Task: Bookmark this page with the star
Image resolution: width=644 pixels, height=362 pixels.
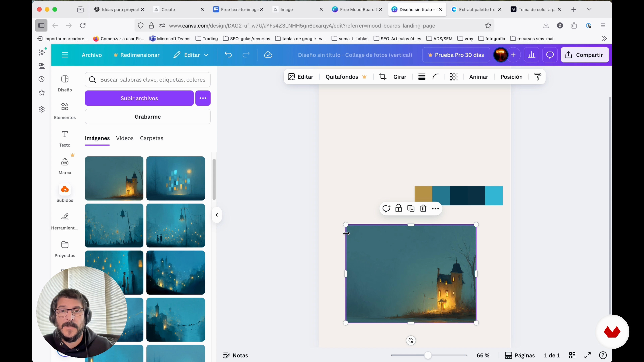Action: pyautogui.click(x=488, y=25)
